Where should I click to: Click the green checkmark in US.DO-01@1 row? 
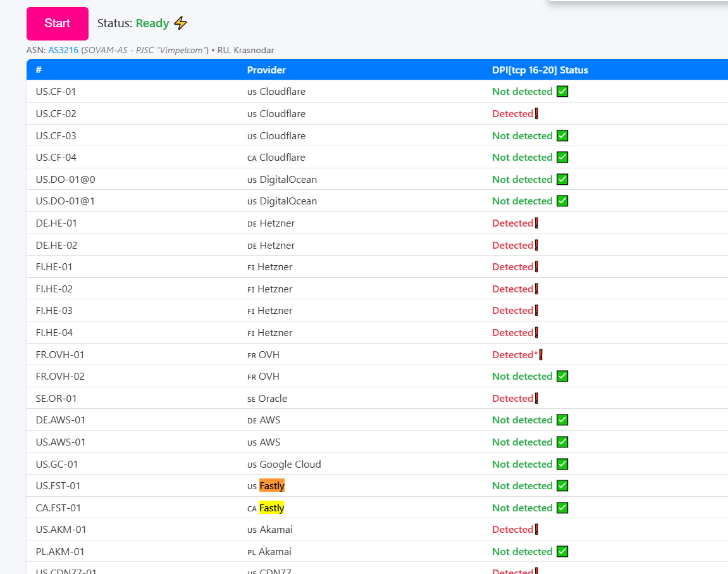562,201
